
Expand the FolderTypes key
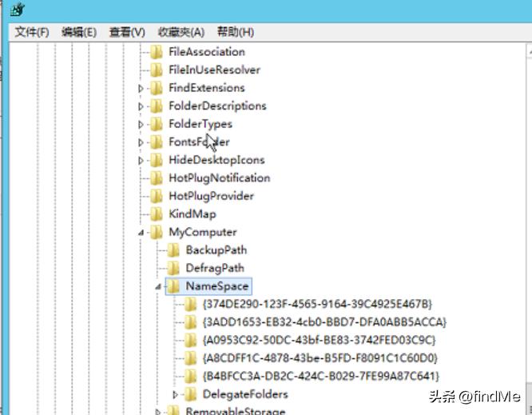141,124
